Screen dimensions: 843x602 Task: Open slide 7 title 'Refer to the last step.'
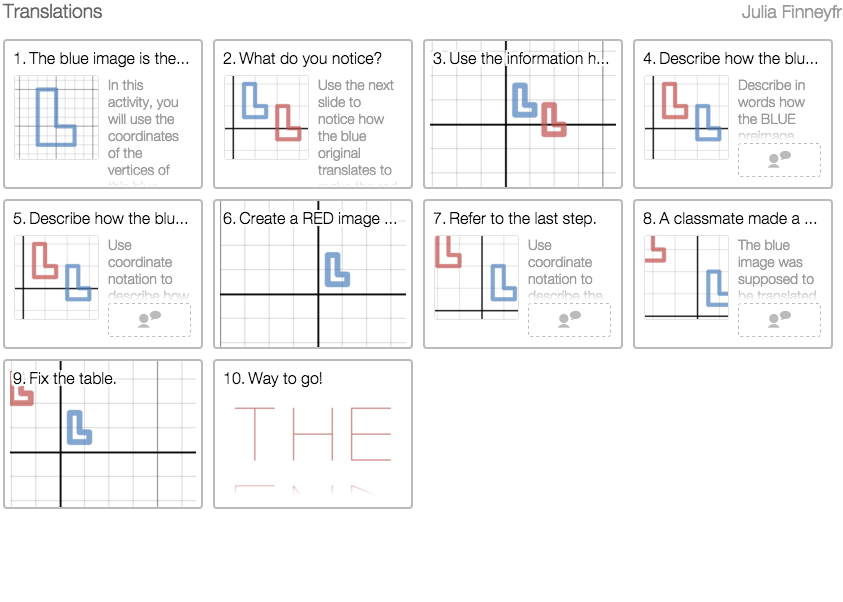coord(522,219)
